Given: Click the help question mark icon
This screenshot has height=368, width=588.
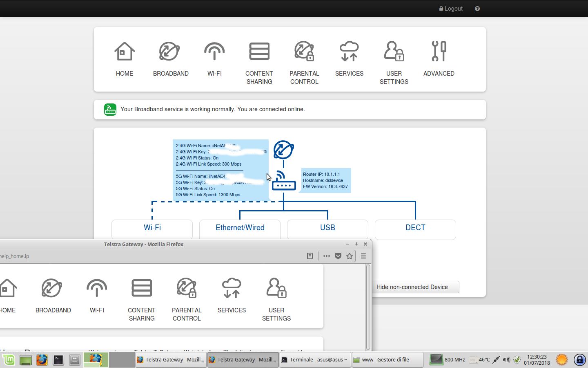Looking at the screenshot, I should point(477,9).
